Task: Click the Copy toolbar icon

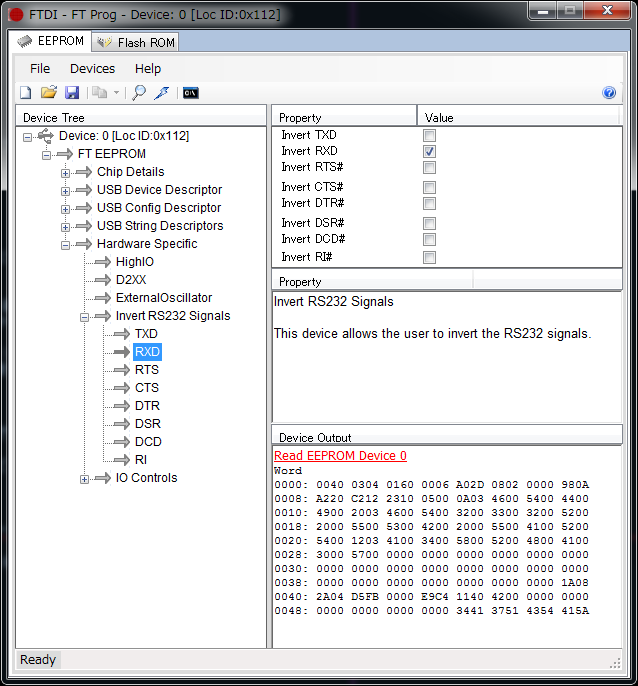Action: point(99,93)
